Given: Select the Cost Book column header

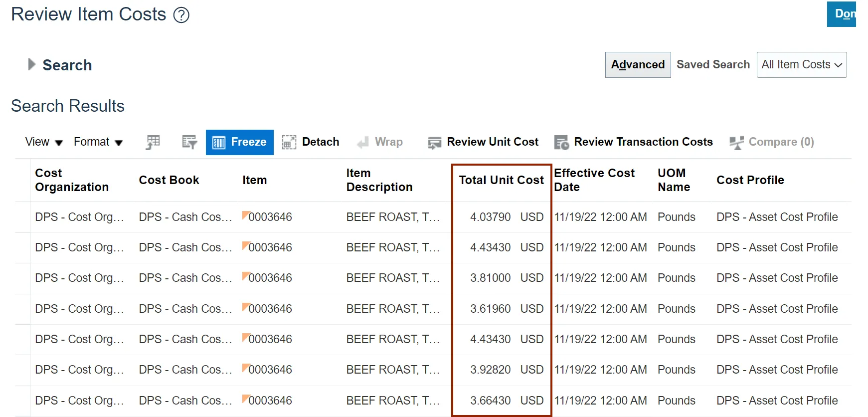Looking at the screenshot, I should tap(169, 180).
